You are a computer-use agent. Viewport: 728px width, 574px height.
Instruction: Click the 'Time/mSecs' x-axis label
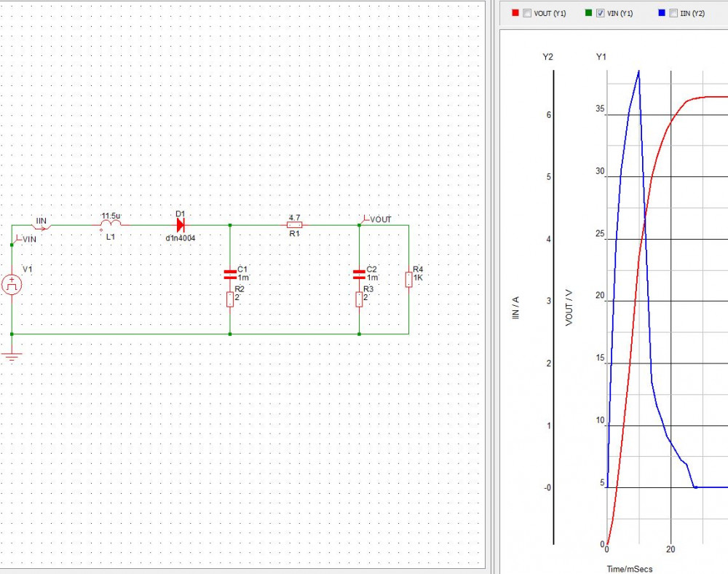(630, 569)
